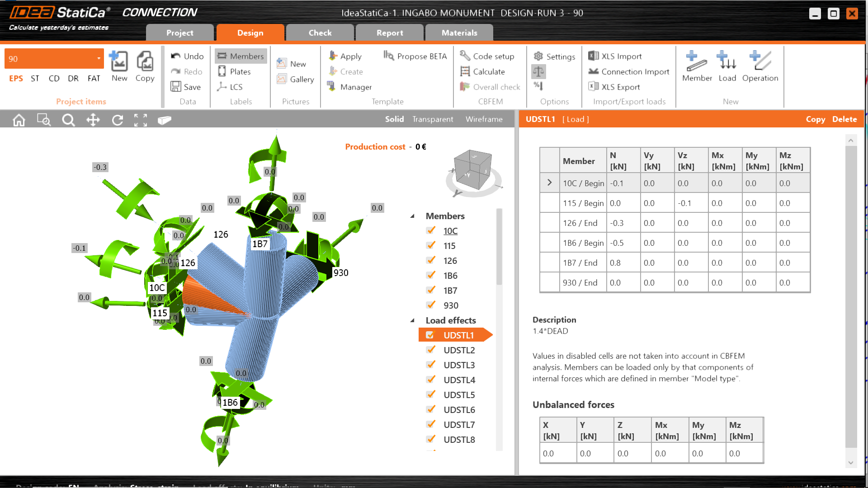Viewport: 868px width, 488px height.
Task: Add a new Member with icon
Action: pos(696,61)
